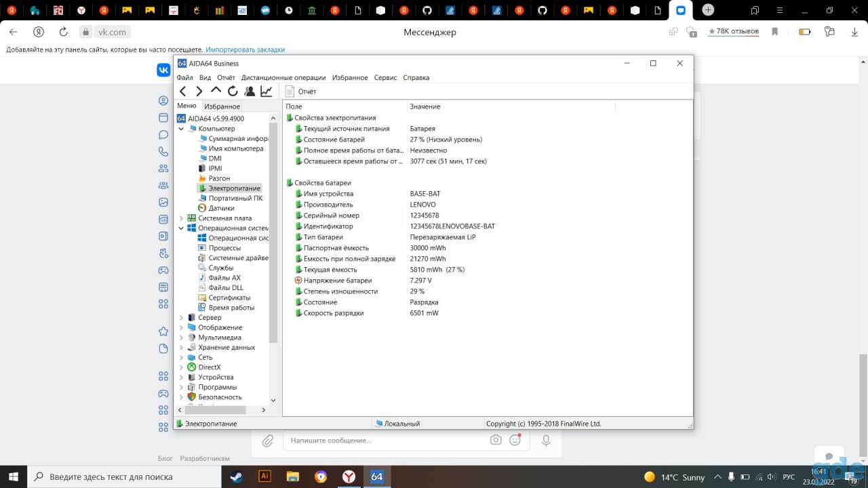Image resolution: width=868 pixels, height=488 pixels.
Task: Expand the Сеть tree node
Action: click(x=181, y=357)
